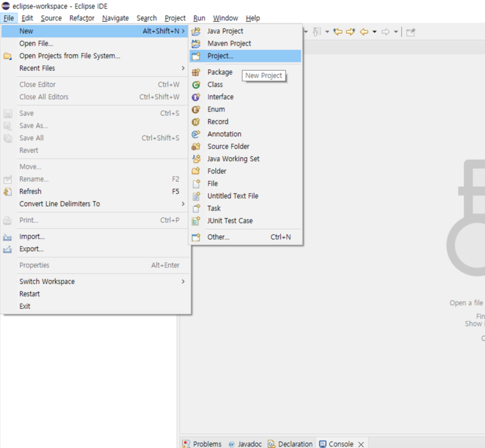This screenshot has width=485, height=448.
Task: Click Refresh in the File menu
Action: click(95, 191)
